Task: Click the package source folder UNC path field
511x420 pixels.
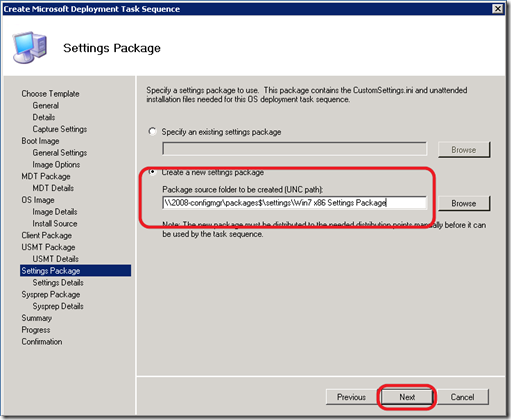Action: [294, 203]
